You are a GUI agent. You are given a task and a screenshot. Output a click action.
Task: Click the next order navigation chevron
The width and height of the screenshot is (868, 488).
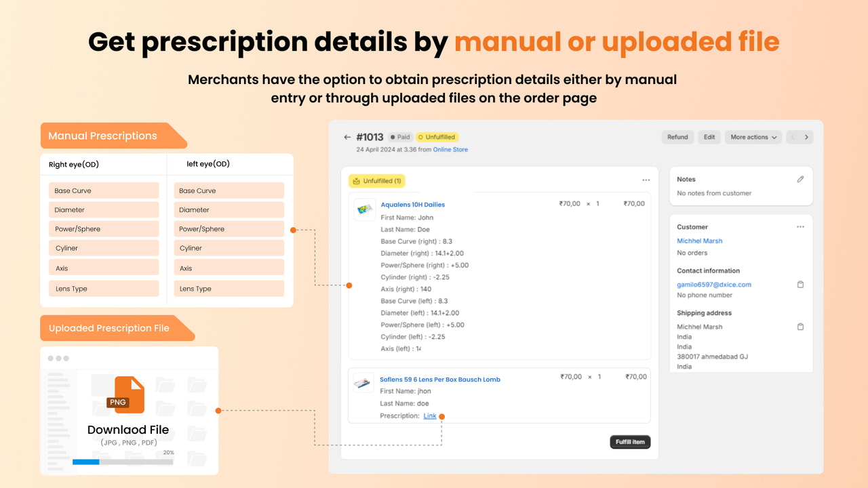pyautogui.click(x=806, y=137)
